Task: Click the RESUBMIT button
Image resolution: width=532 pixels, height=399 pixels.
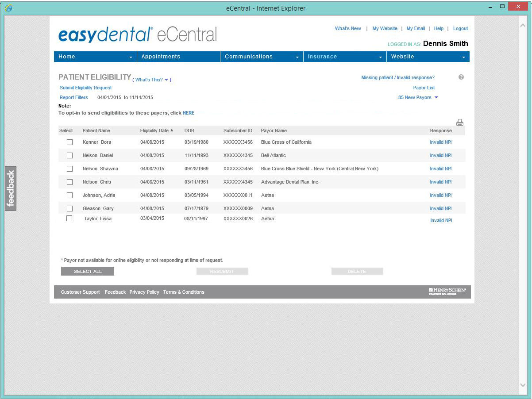Action: pyautogui.click(x=222, y=271)
